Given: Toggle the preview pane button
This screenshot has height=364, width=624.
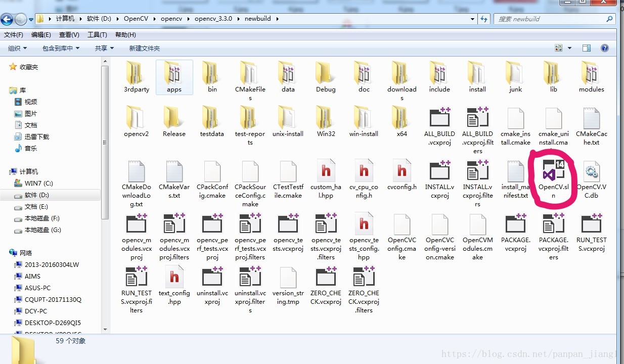Looking at the screenshot, I should pos(587,48).
